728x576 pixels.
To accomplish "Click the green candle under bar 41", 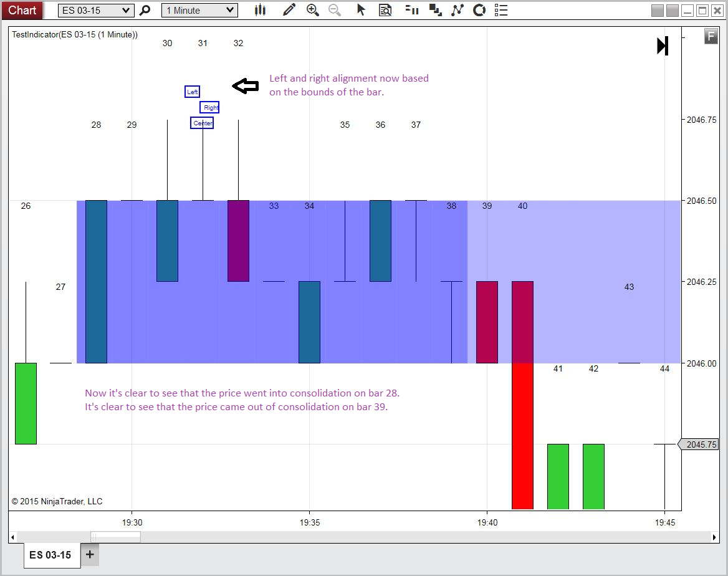I will click(558, 477).
